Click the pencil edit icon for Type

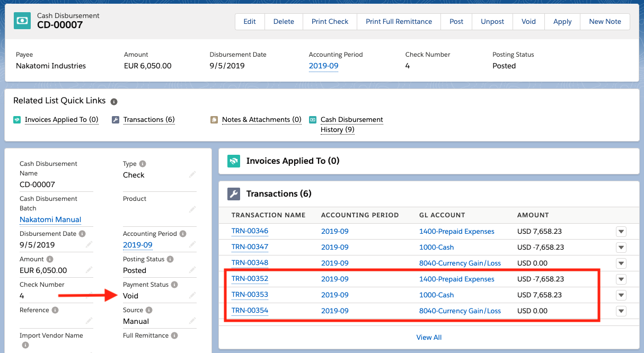coord(192,174)
